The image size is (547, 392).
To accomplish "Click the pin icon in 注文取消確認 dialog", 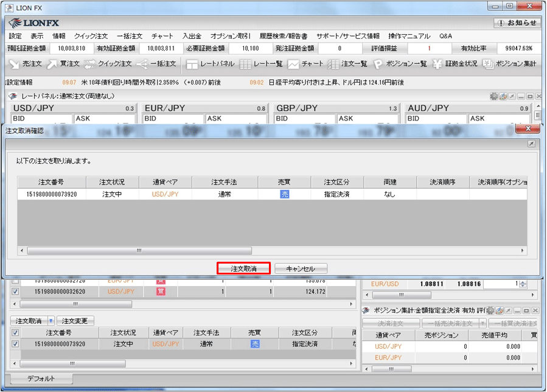I will pos(531,144).
